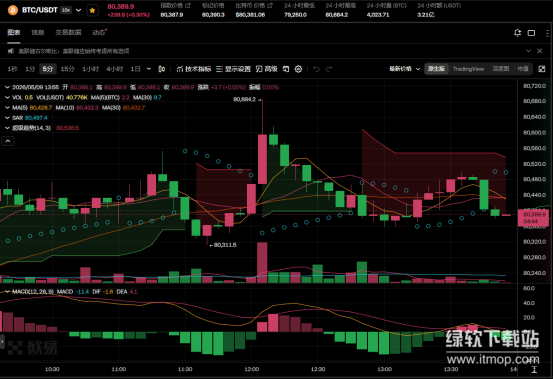Close the announcement bar
The width and height of the screenshot is (554, 379).
point(540,51)
